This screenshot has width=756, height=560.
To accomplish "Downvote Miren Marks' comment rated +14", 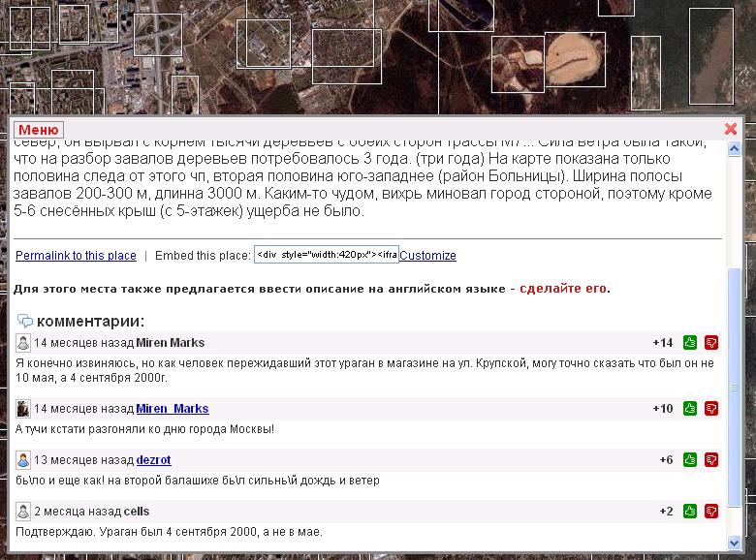I will pos(711,343).
